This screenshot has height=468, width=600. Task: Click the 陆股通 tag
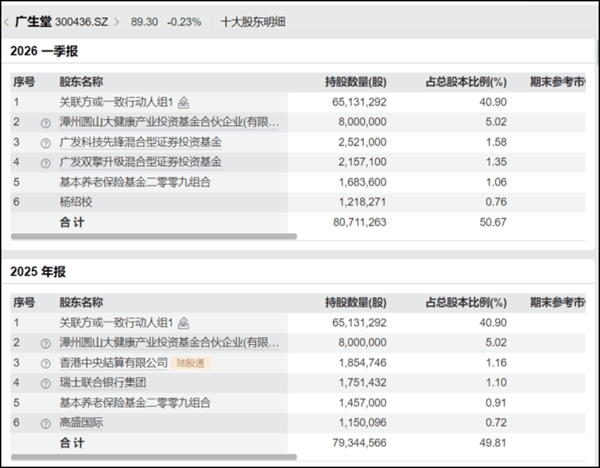pyautogui.click(x=191, y=363)
